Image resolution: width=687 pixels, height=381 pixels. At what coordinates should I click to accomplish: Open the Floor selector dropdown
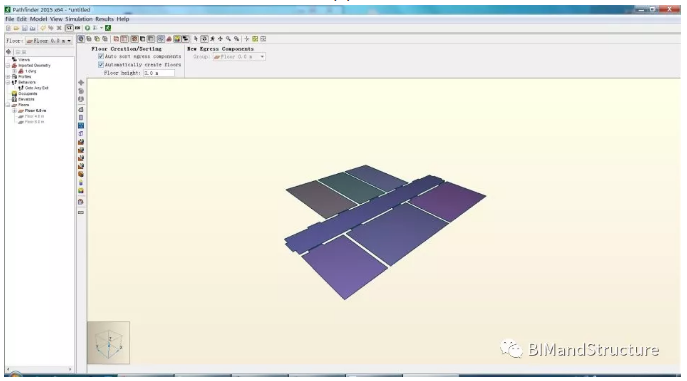pos(49,41)
